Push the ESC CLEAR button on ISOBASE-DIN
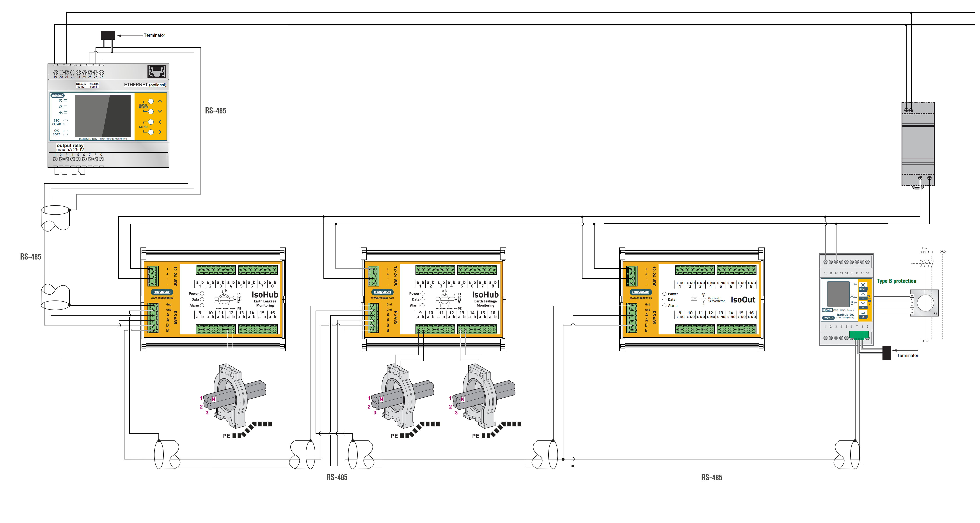 pos(66,122)
